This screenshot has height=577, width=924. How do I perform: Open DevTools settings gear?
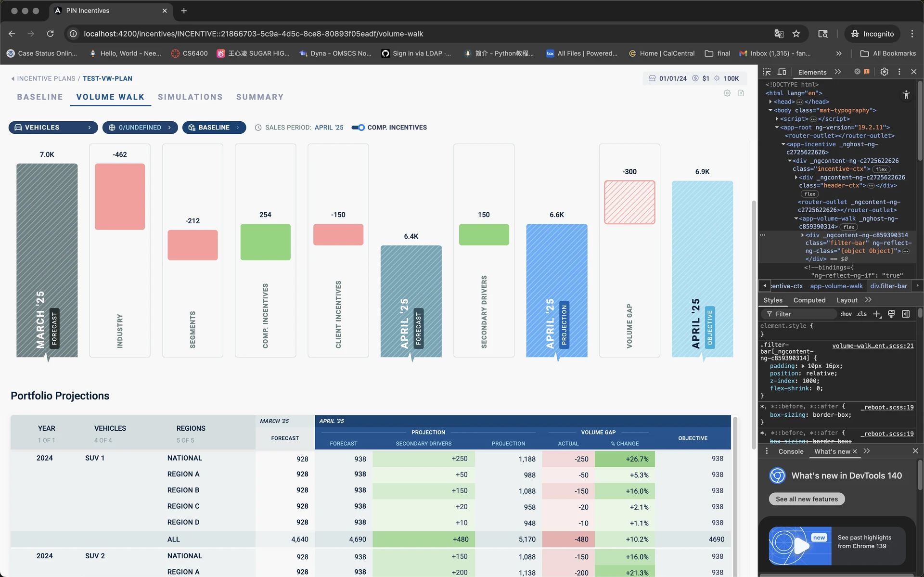(x=884, y=72)
